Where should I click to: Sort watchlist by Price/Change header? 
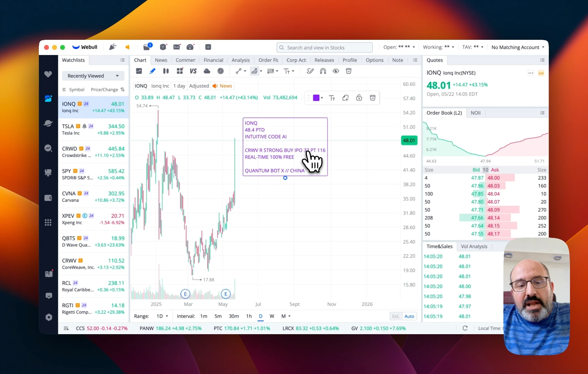pyautogui.click(x=107, y=90)
